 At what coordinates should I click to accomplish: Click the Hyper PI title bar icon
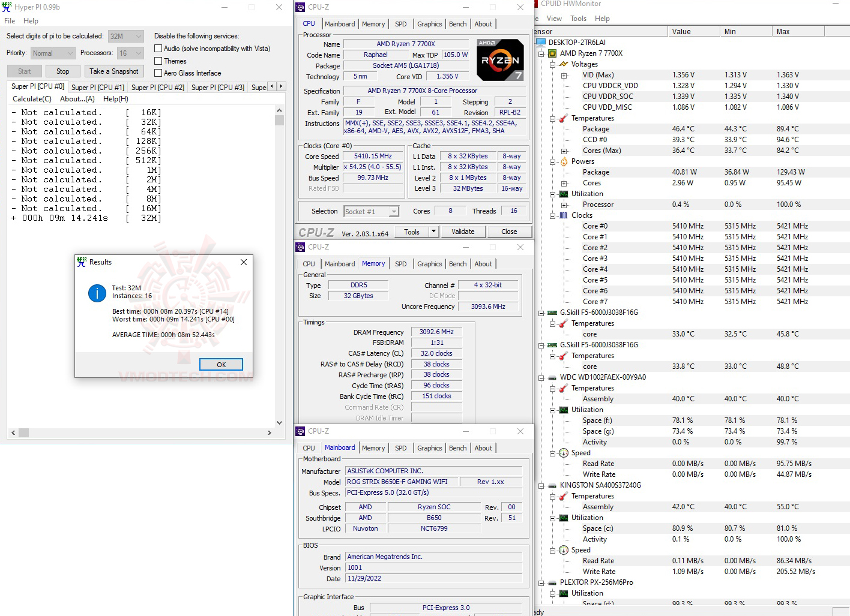pyautogui.click(x=7, y=7)
